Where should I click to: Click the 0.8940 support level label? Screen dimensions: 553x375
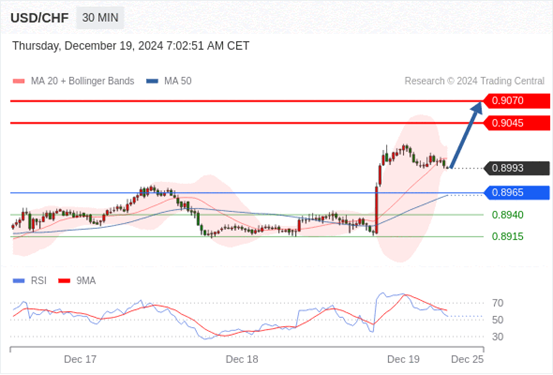(x=508, y=215)
